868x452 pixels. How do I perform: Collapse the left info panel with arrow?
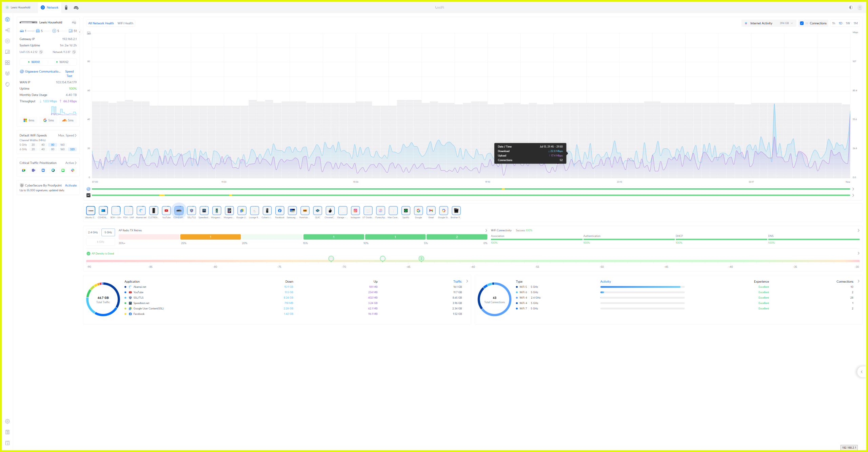(x=80, y=32)
